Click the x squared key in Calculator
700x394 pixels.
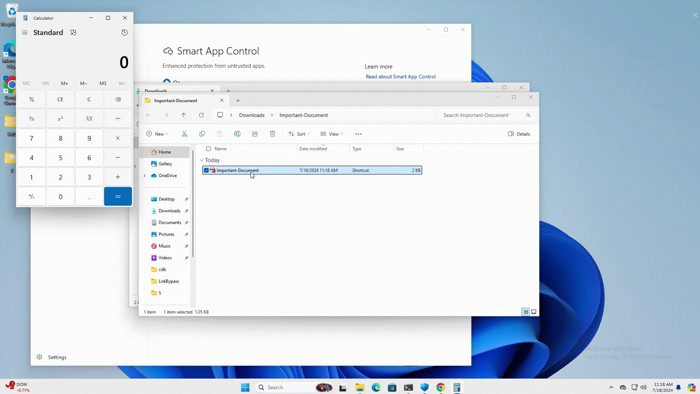point(60,119)
